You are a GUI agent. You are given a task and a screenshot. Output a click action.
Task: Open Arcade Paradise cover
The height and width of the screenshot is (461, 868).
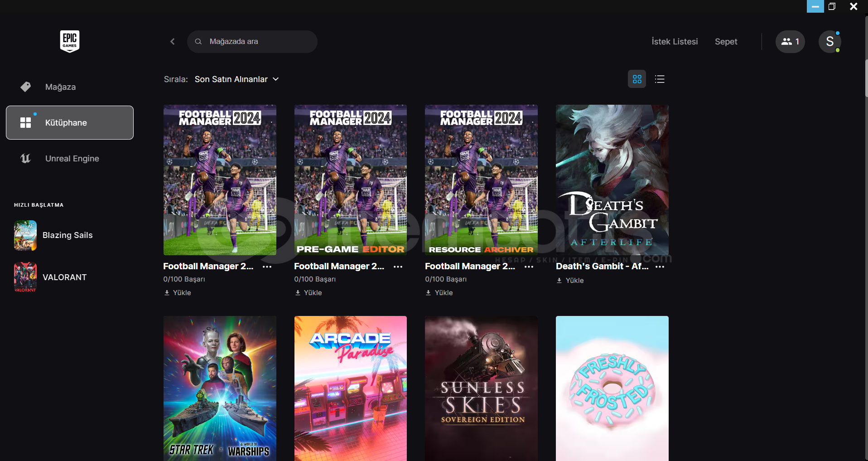[351, 388]
